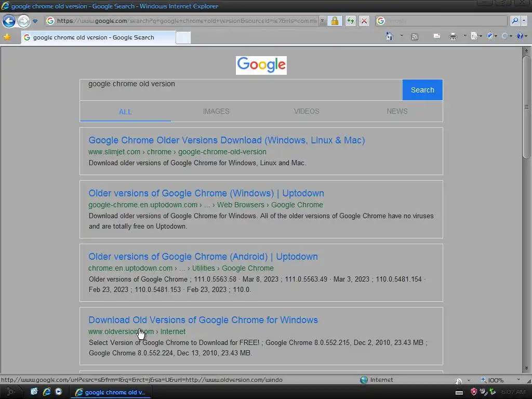Click the red Stop loading icon

click(x=364, y=21)
